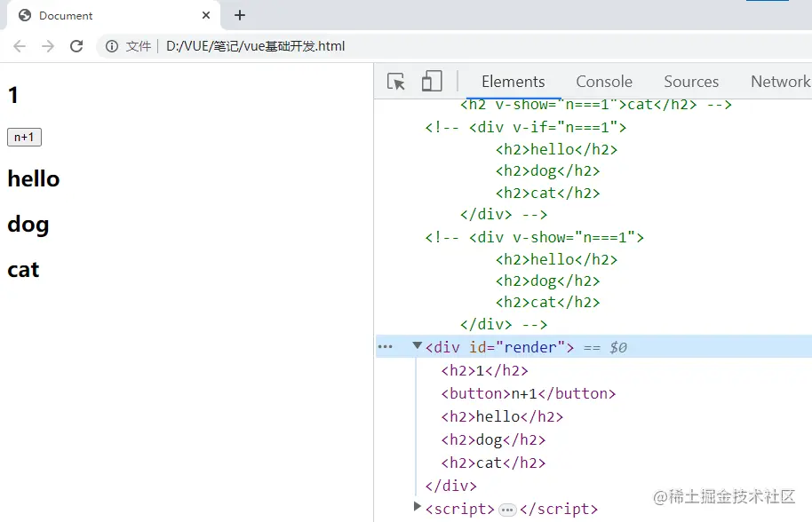Click the address bar file URL
812x522 pixels.
click(x=255, y=46)
